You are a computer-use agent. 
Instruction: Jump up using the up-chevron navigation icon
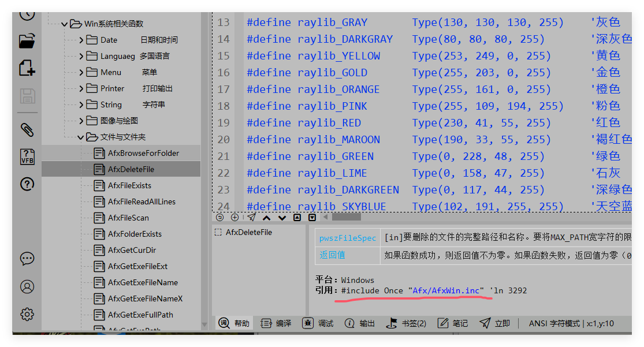point(266,217)
